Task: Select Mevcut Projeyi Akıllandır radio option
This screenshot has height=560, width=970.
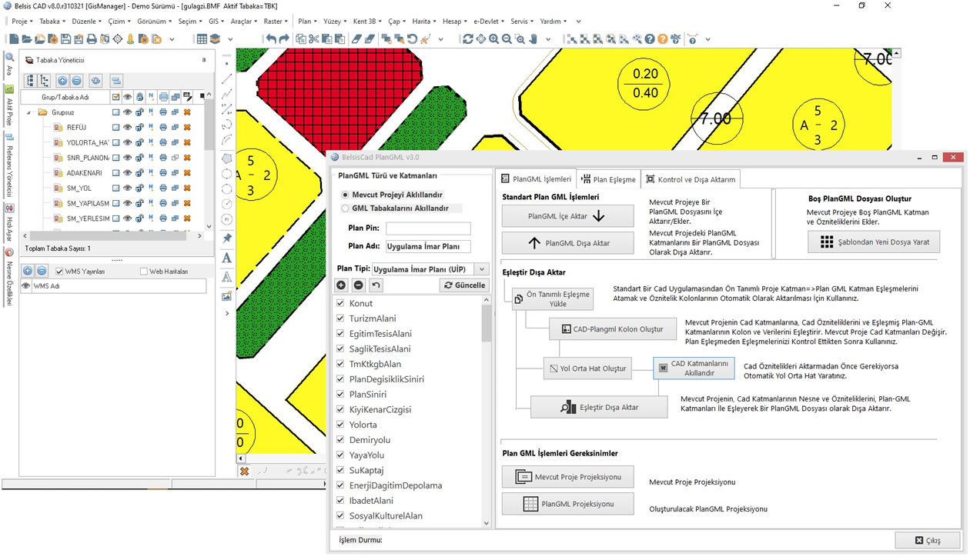Action: (x=345, y=195)
